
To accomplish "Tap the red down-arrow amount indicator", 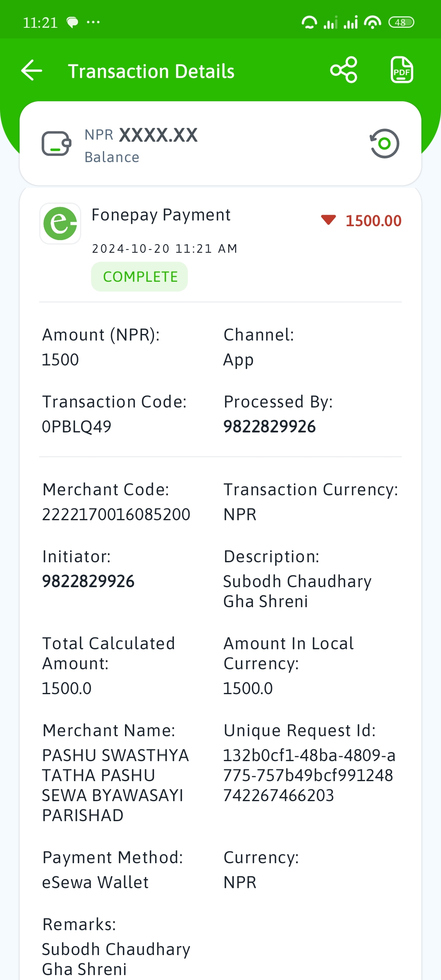I will coord(328,220).
